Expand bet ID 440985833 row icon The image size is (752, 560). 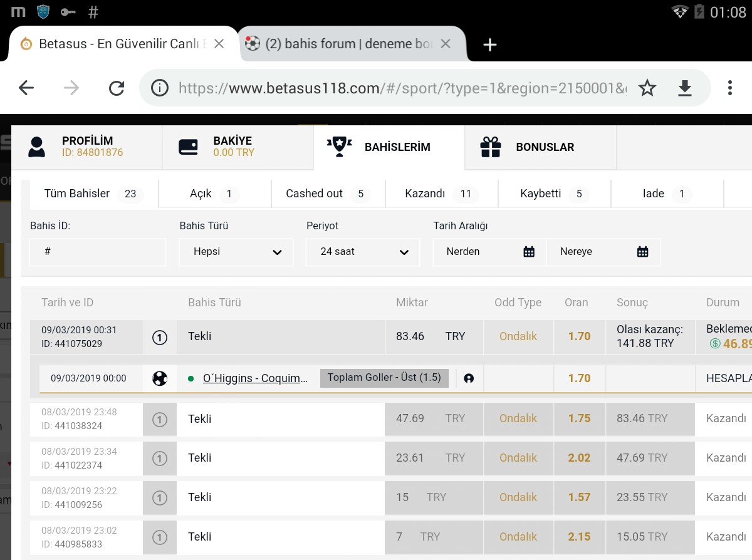[x=160, y=537]
